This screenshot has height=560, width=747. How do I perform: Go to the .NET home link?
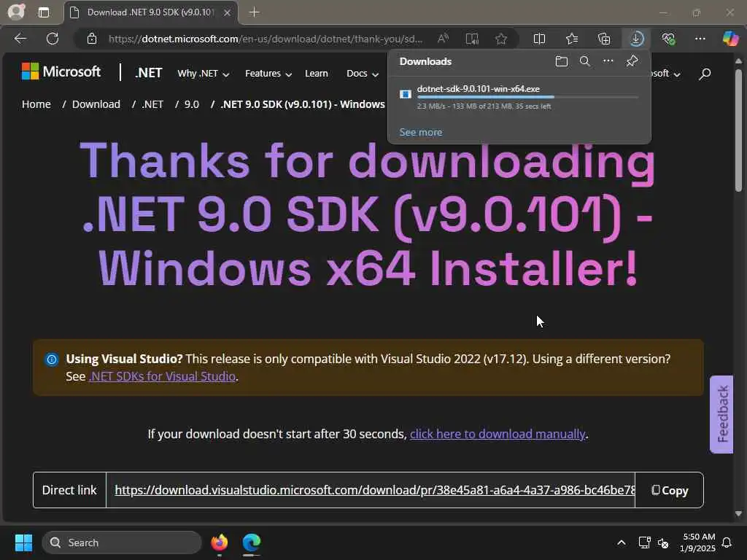(149, 73)
